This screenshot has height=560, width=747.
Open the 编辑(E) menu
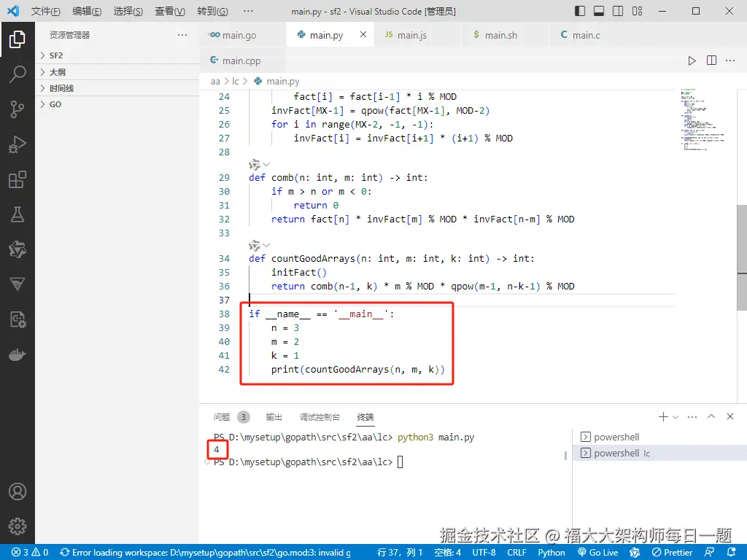coord(87,12)
